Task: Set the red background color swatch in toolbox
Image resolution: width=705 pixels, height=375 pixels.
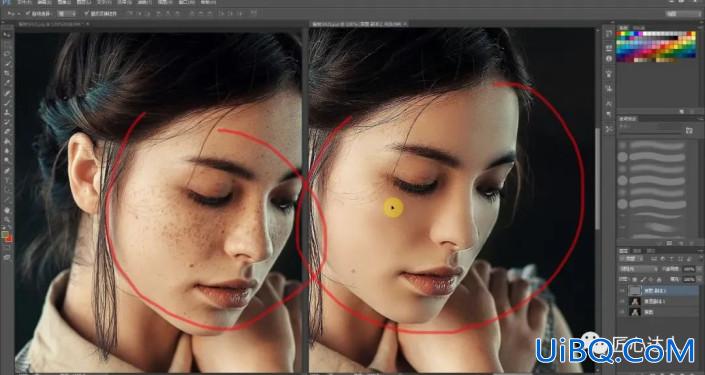Action: (9, 238)
